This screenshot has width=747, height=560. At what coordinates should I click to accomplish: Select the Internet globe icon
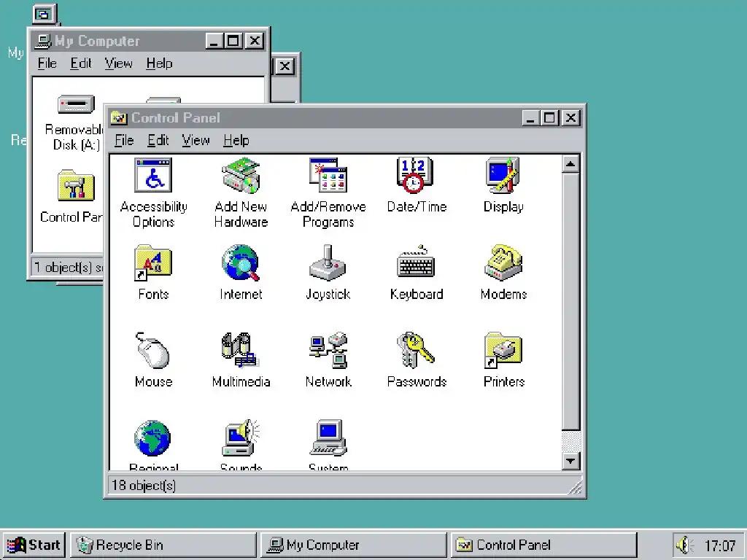tap(241, 262)
